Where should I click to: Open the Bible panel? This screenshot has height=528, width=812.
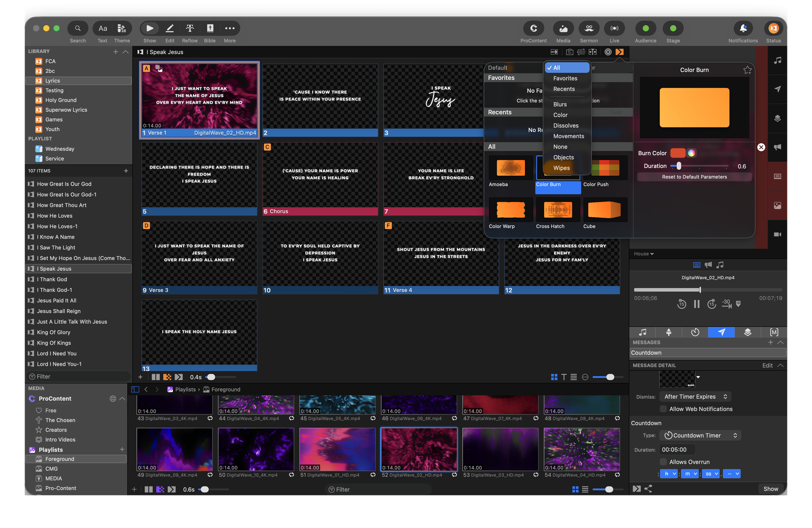tap(210, 29)
